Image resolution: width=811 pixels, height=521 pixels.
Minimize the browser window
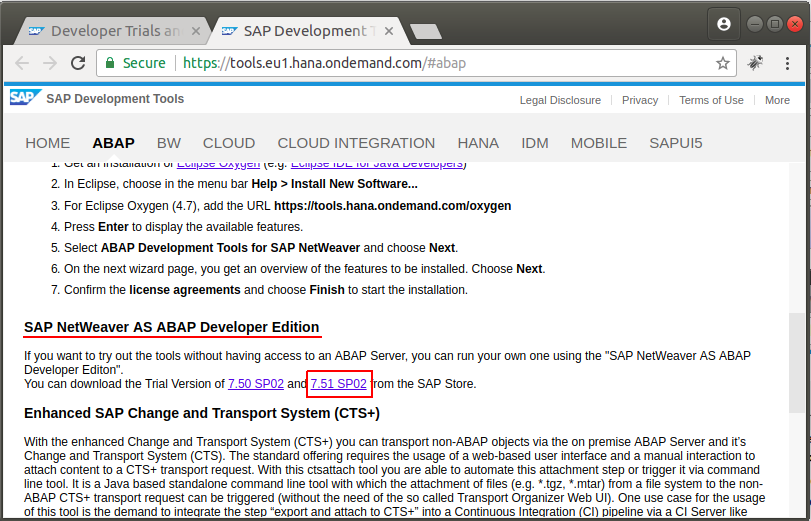(755, 24)
